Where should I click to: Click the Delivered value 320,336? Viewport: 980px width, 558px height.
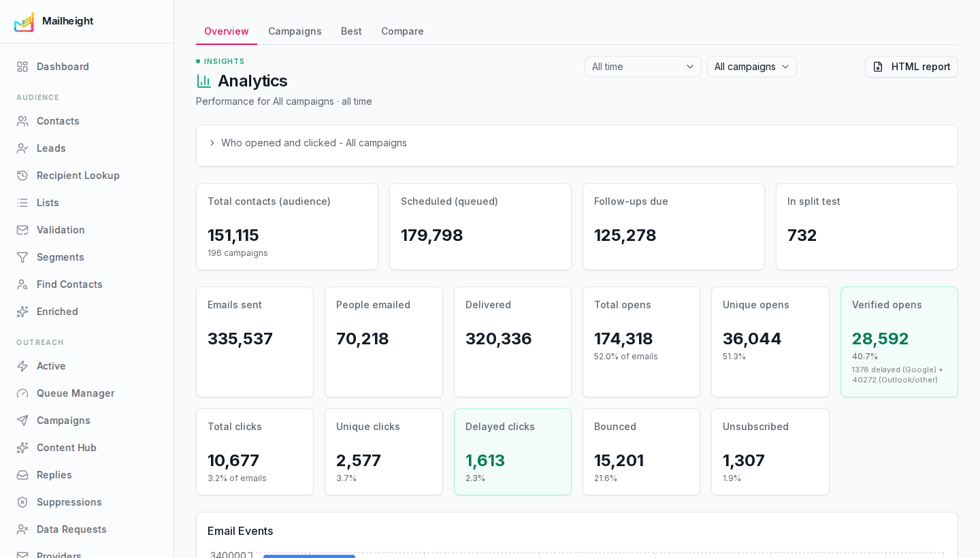(x=499, y=339)
